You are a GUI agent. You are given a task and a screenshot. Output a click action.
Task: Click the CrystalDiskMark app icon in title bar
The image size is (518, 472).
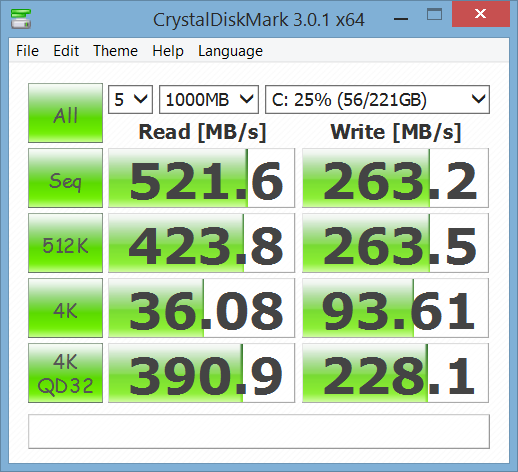[21, 19]
